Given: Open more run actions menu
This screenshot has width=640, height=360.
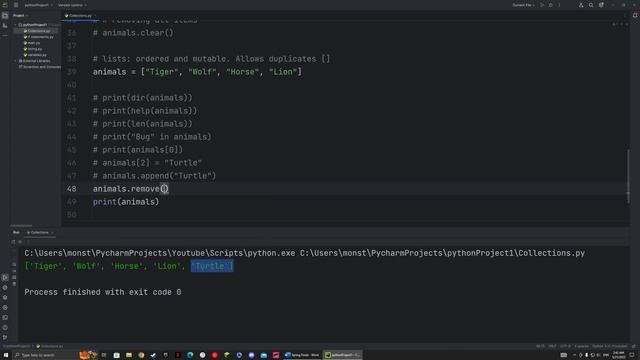Looking at the screenshot, I should (559, 5).
